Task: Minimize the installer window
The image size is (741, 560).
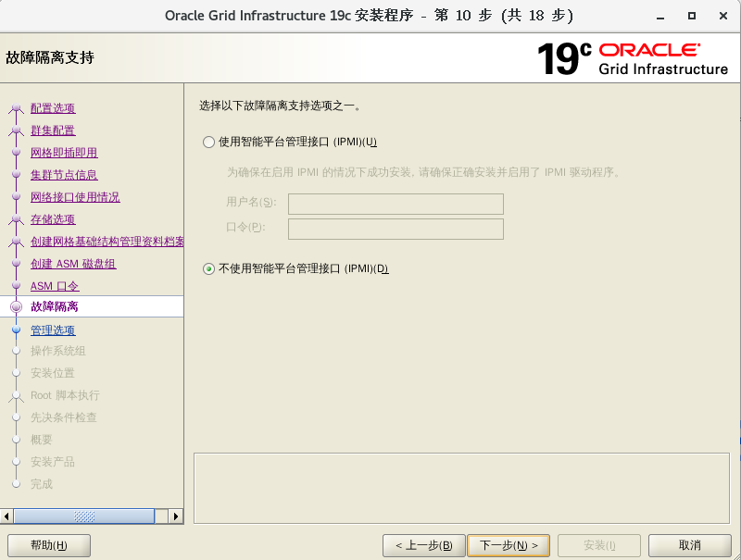Action: [x=660, y=16]
